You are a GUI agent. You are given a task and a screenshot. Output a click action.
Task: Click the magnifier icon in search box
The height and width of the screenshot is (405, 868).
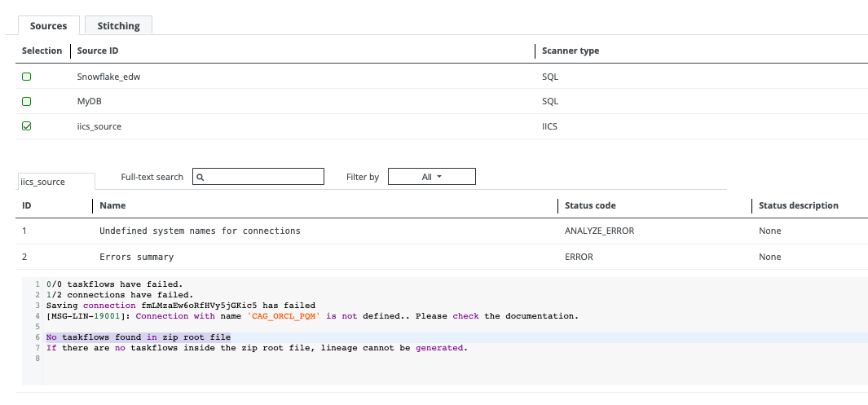coord(200,177)
